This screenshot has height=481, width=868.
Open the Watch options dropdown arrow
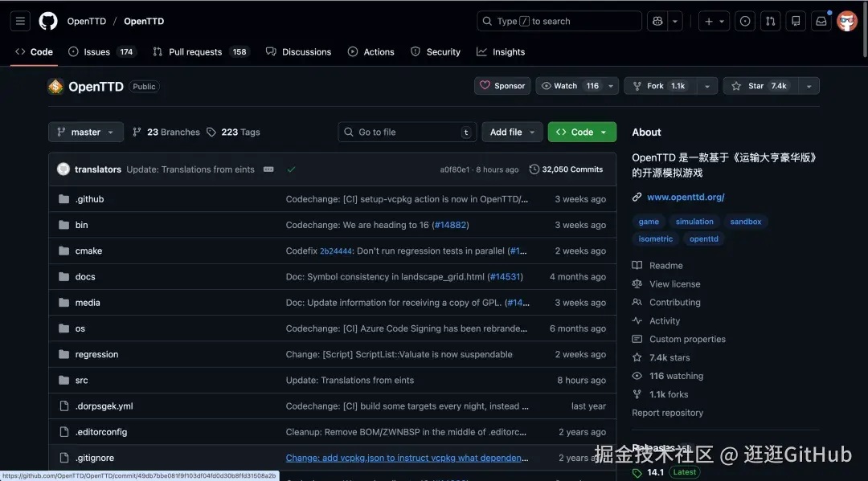coord(611,86)
